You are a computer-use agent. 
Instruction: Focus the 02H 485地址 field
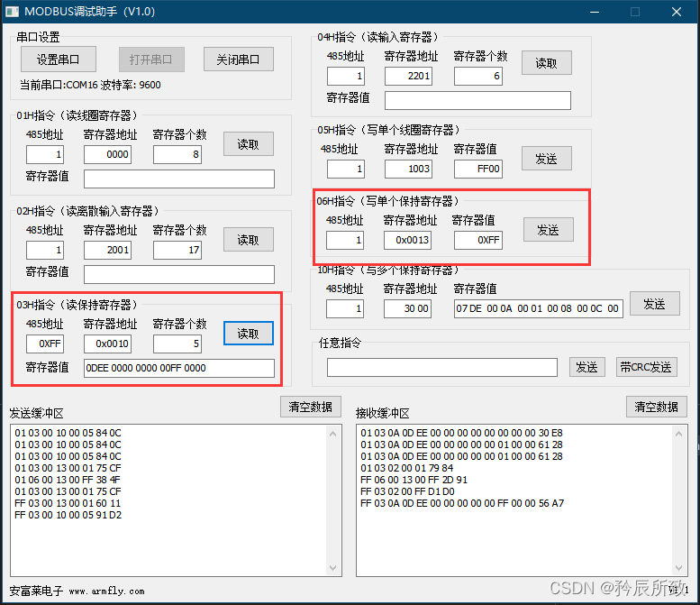coord(45,251)
